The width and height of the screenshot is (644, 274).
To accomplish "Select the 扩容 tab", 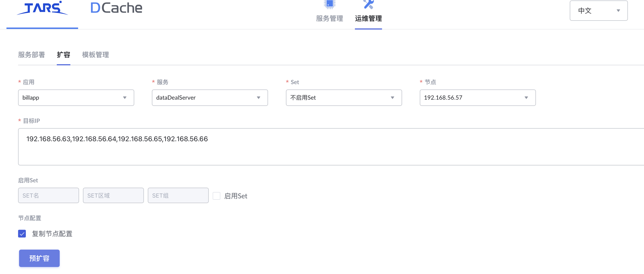I will [x=63, y=55].
